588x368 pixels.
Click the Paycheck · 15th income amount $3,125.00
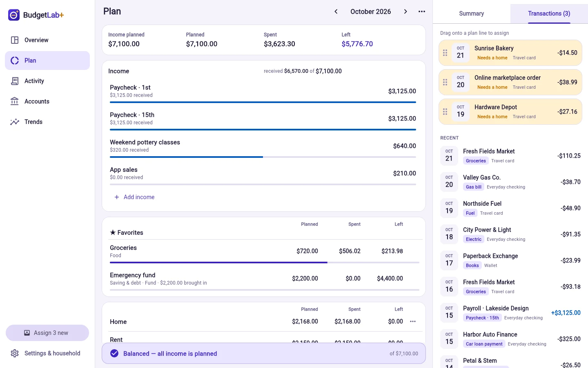402,119
